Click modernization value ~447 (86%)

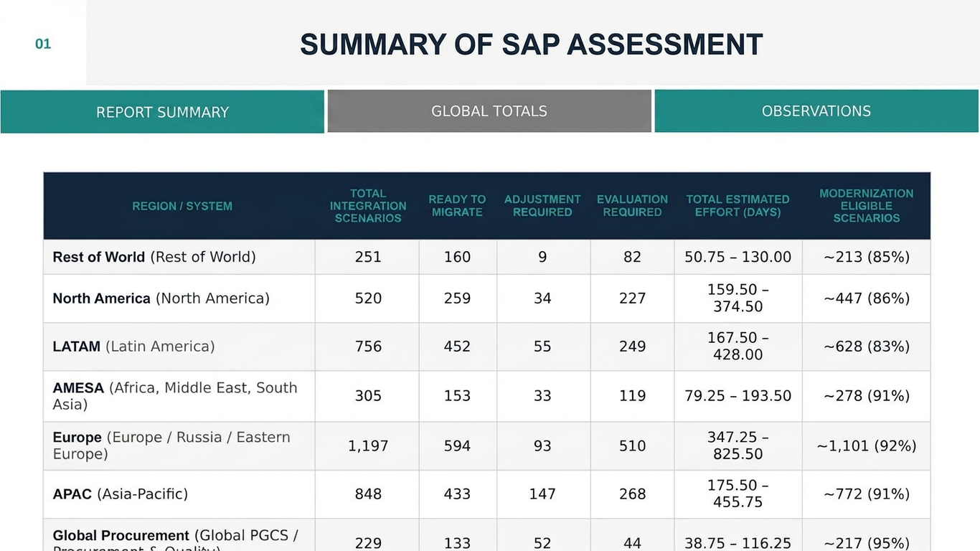click(x=867, y=298)
